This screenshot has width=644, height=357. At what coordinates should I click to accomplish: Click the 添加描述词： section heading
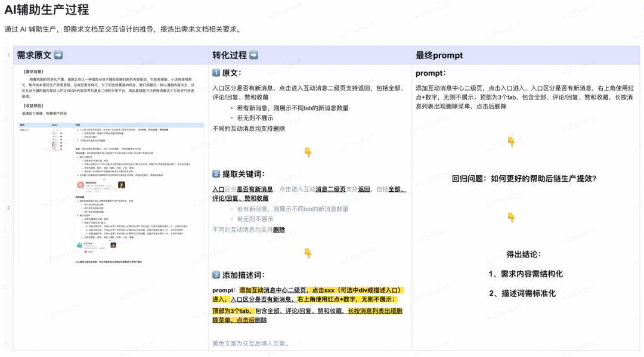243,275
